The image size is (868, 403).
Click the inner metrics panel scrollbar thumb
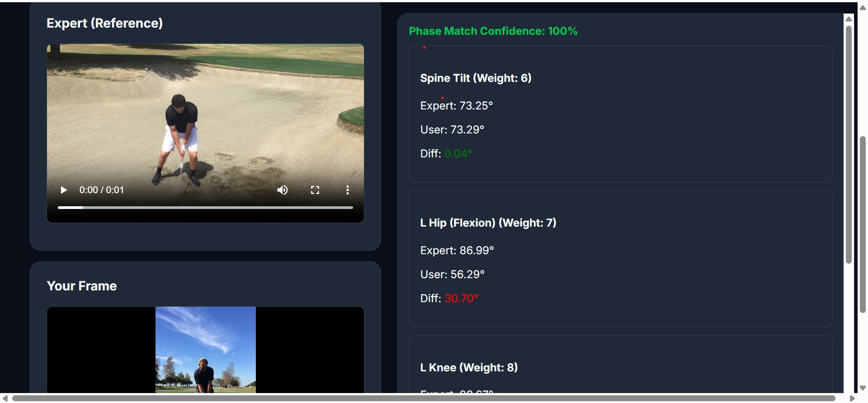point(849,144)
